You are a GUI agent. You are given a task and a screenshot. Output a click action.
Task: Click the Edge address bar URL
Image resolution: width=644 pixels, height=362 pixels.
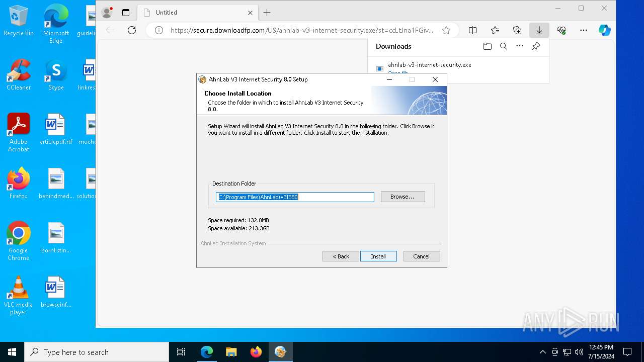302,30
